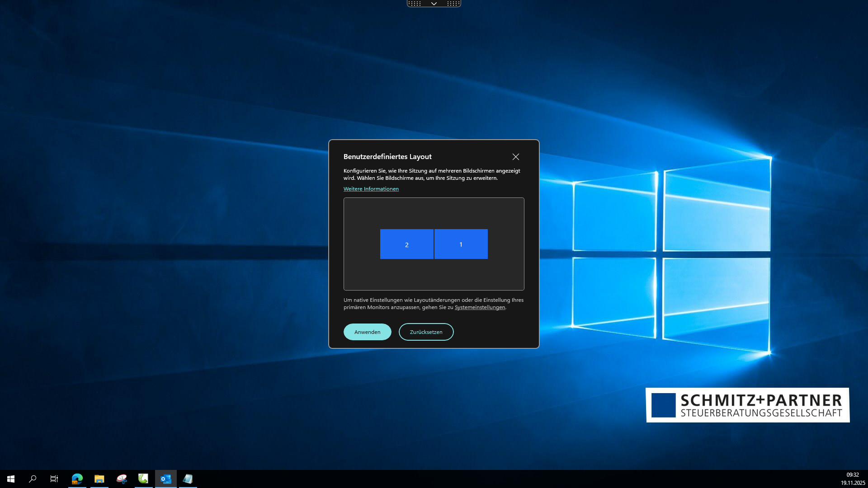
Task: Click the clock and date in system tray
Action: pyautogui.click(x=853, y=479)
